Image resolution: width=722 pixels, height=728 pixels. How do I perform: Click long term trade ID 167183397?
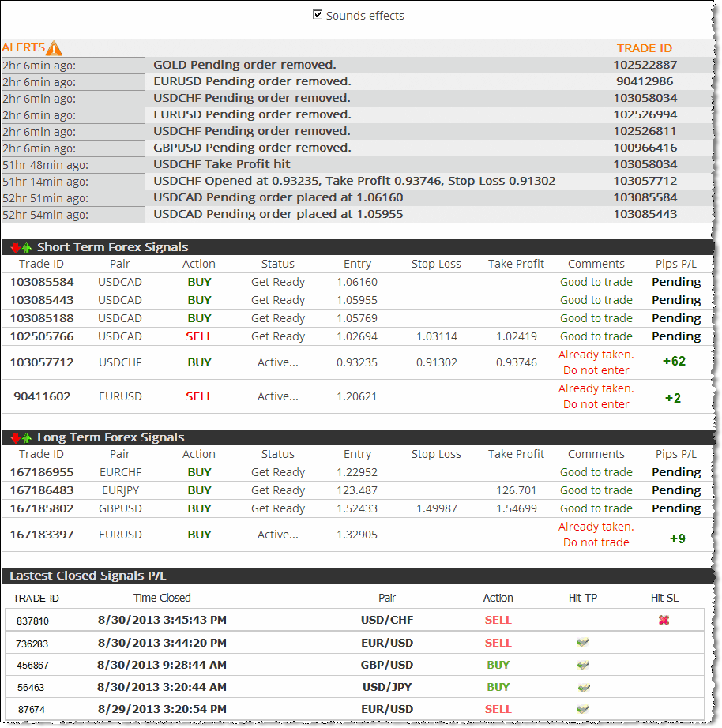point(42,535)
